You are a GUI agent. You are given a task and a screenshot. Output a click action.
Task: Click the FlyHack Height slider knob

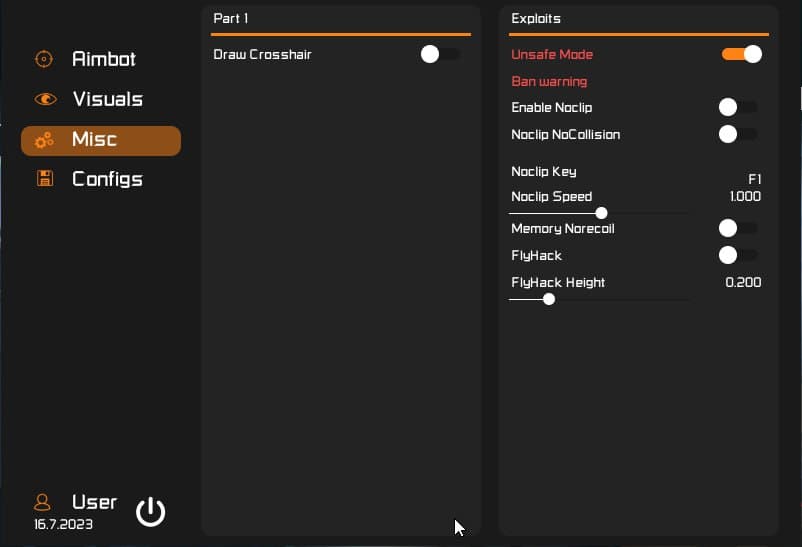coord(549,298)
